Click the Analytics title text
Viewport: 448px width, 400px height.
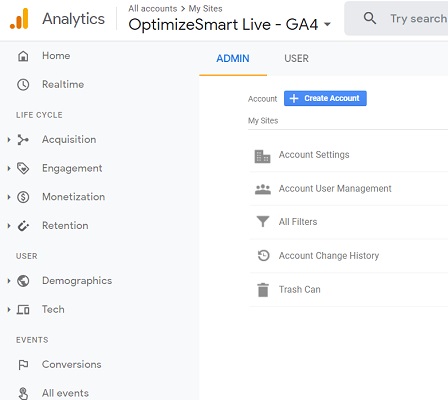[73, 19]
